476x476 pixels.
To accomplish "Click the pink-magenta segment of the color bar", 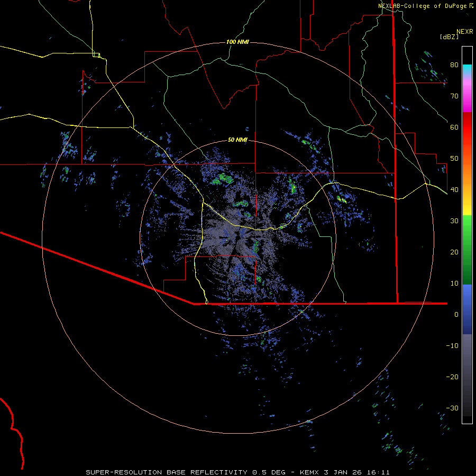I will 467,94.
